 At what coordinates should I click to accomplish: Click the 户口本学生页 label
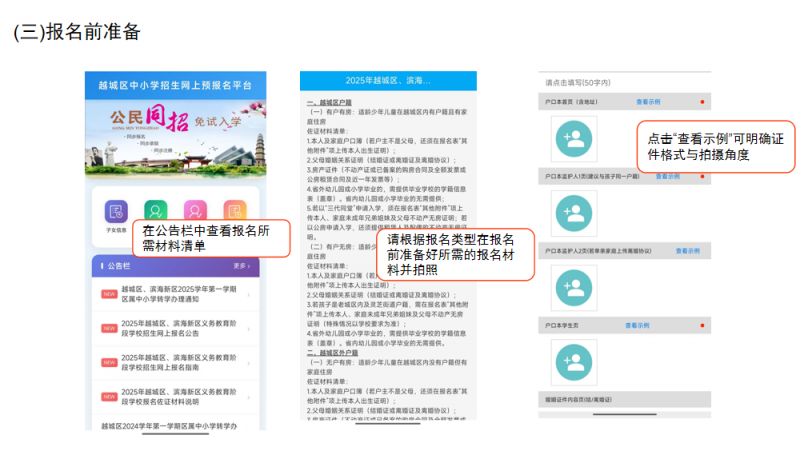562,325
